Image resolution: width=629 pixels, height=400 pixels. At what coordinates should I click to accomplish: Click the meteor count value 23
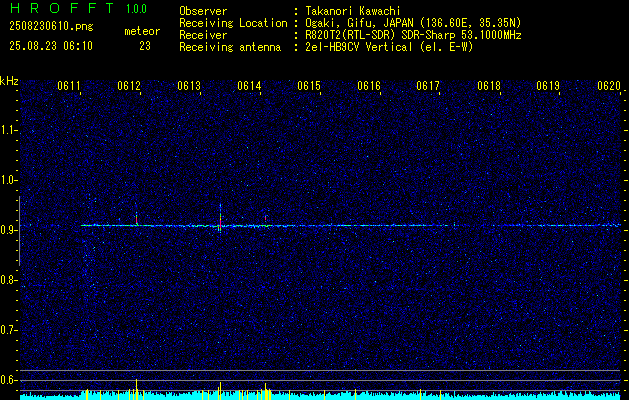click(145, 46)
